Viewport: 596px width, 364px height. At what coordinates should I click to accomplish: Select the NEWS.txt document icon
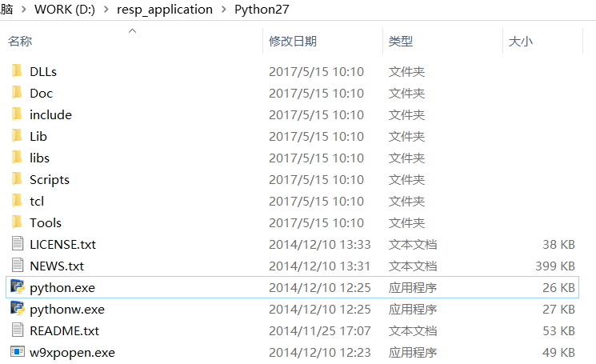point(18,266)
